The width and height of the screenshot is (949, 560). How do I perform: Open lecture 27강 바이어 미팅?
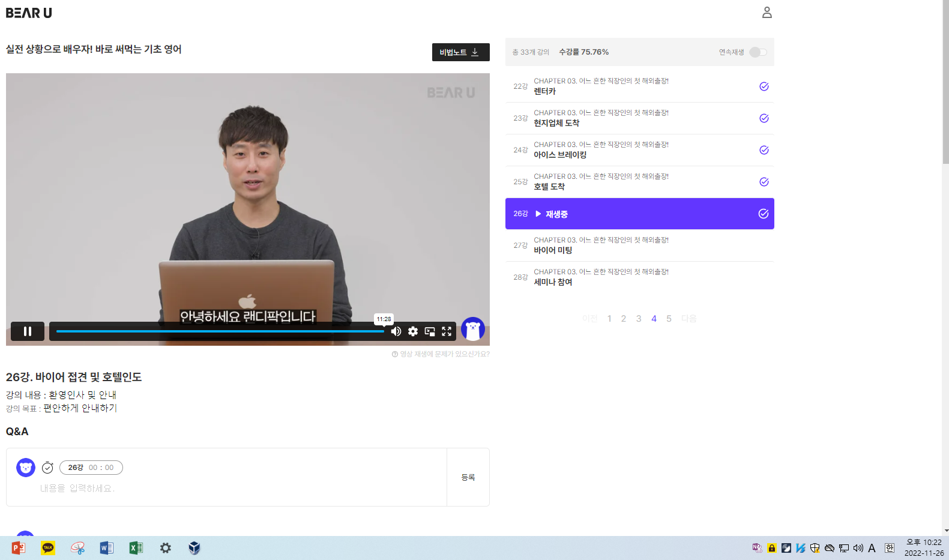pos(639,245)
